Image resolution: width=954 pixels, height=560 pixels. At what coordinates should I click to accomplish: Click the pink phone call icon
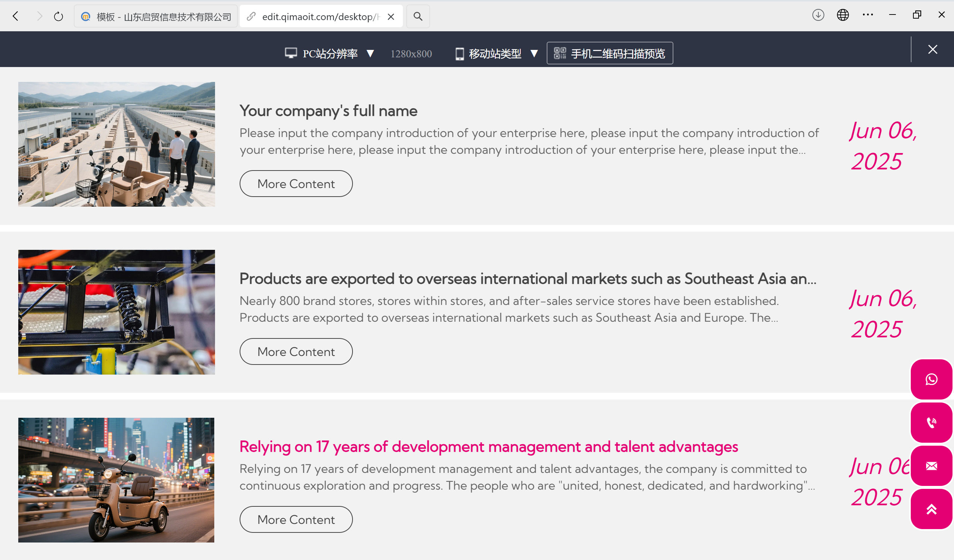click(931, 422)
